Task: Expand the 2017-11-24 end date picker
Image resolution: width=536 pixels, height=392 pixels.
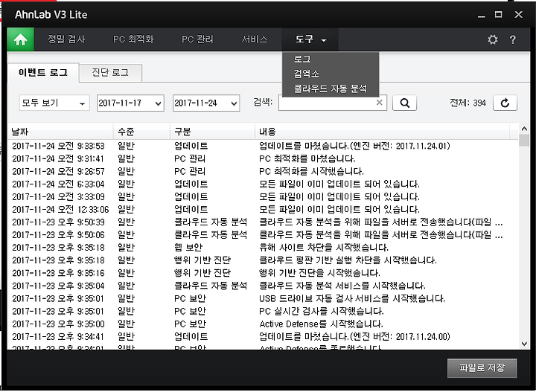Action: pyautogui.click(x=234, y=103)
